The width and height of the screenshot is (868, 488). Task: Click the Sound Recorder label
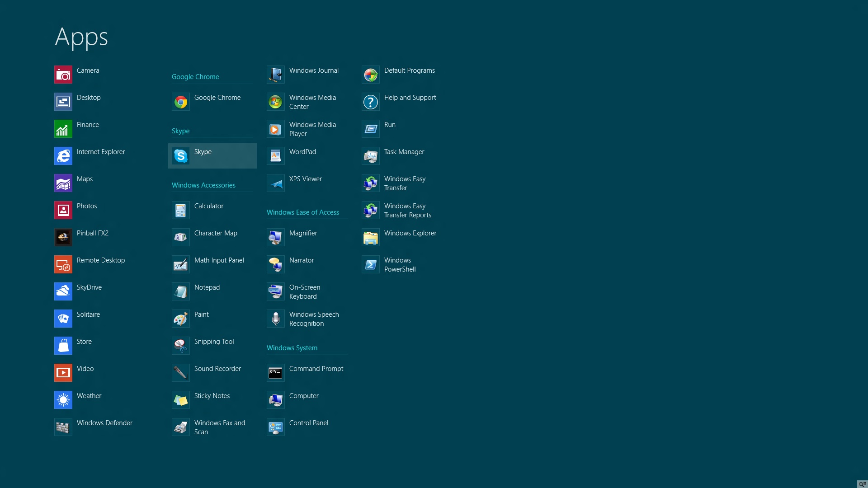pyautogui.click(x=217, y=369)
